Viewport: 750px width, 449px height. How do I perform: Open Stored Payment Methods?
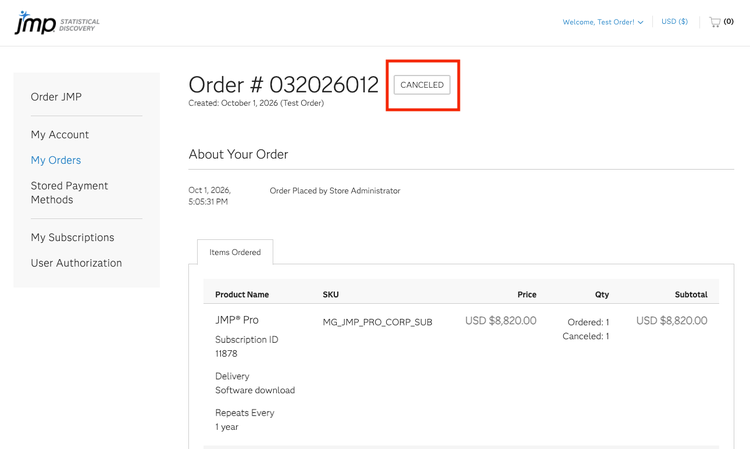69,193
